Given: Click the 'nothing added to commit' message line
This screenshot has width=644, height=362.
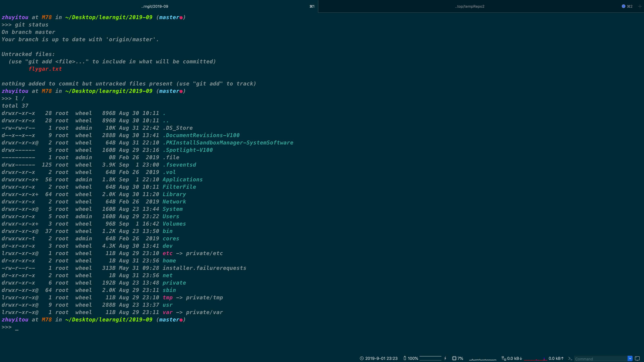Looking at the screenshot, I should click(x=129, y=84).
